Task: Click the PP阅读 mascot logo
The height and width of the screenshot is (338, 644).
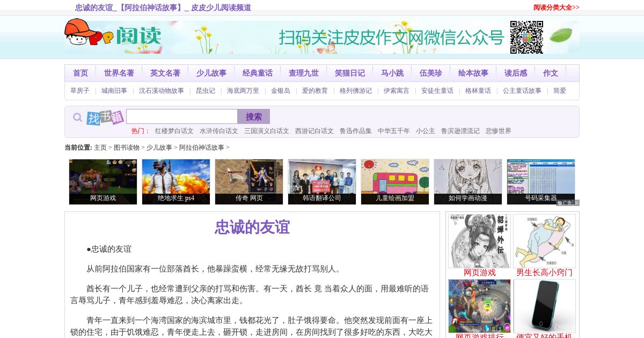Action: (x=113, y=33)
